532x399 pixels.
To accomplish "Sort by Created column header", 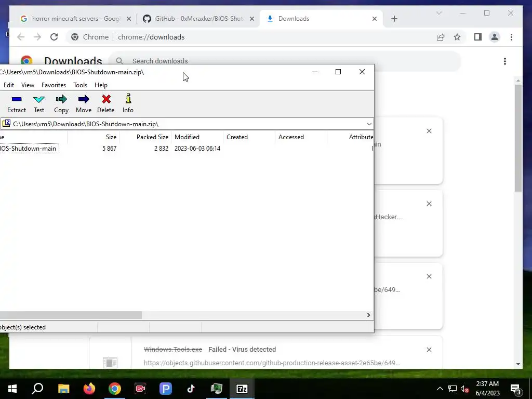I will pos(249,137).
